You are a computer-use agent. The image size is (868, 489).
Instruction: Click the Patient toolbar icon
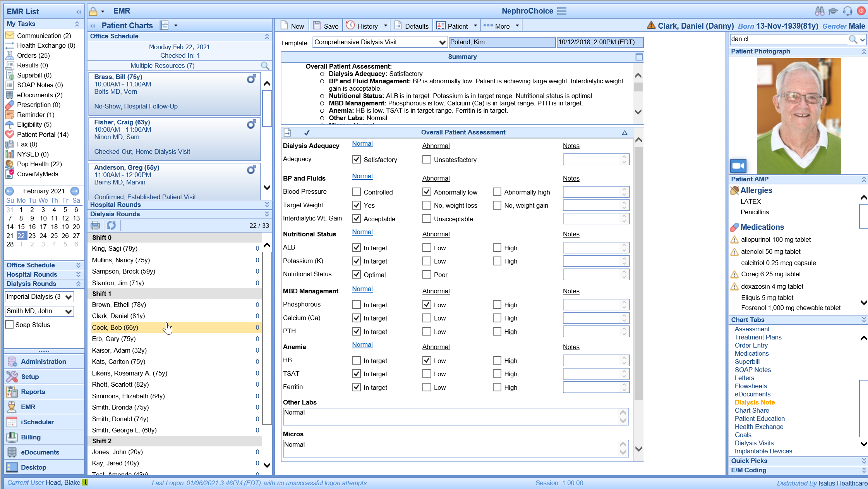pyautogui.click(x=441, y=26)
